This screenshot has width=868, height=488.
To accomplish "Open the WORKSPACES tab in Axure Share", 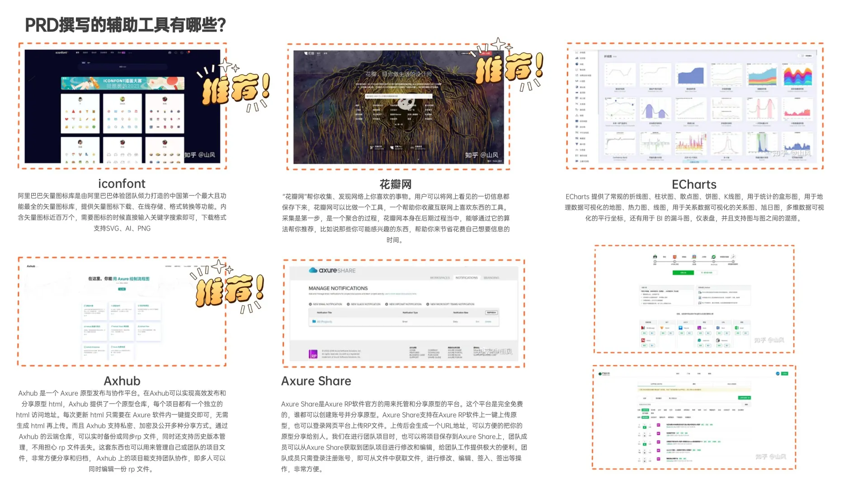I will [439, 277].
